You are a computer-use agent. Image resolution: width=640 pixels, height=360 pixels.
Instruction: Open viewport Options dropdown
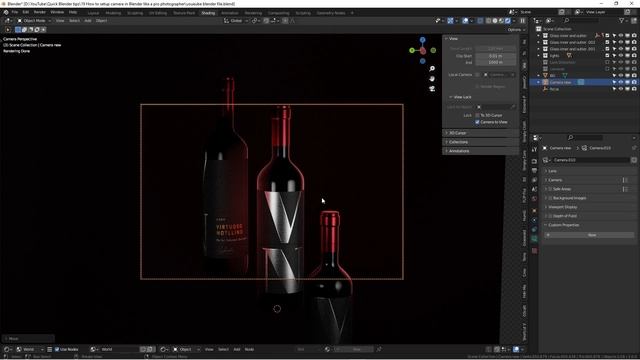coord(516,30)
